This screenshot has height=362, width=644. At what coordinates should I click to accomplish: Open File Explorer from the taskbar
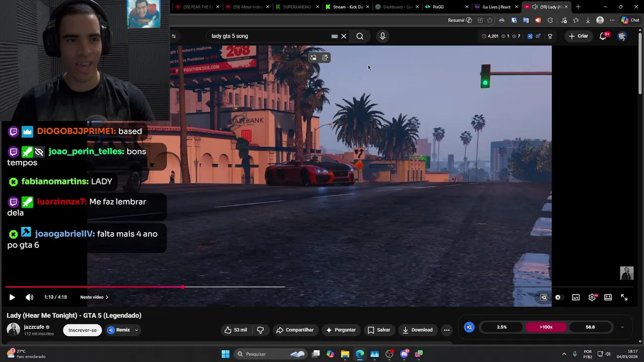pyautogui.click(x=345, y=354)
